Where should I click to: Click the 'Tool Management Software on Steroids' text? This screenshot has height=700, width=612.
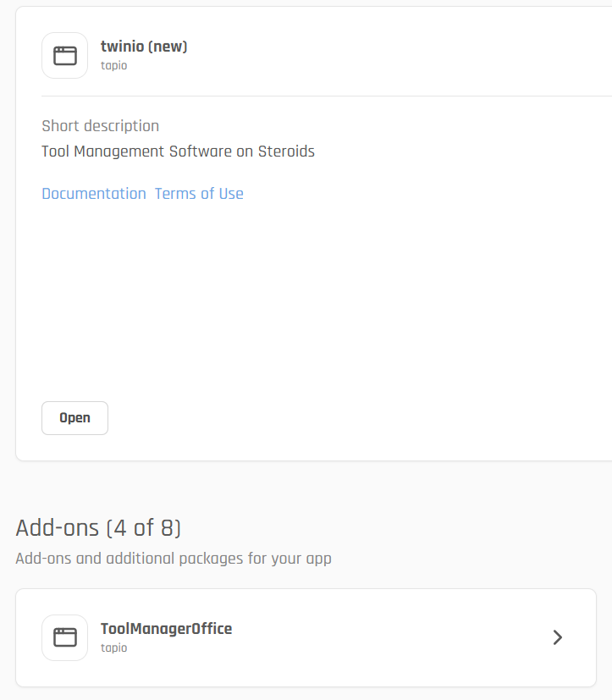178,152
